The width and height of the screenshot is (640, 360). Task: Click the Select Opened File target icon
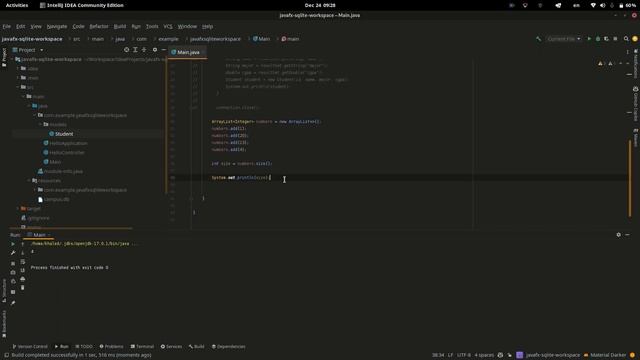click(127, 50)
